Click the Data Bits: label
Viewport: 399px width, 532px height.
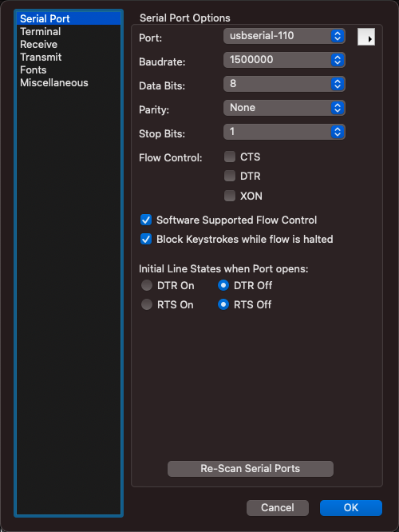[x=162, y=85]
